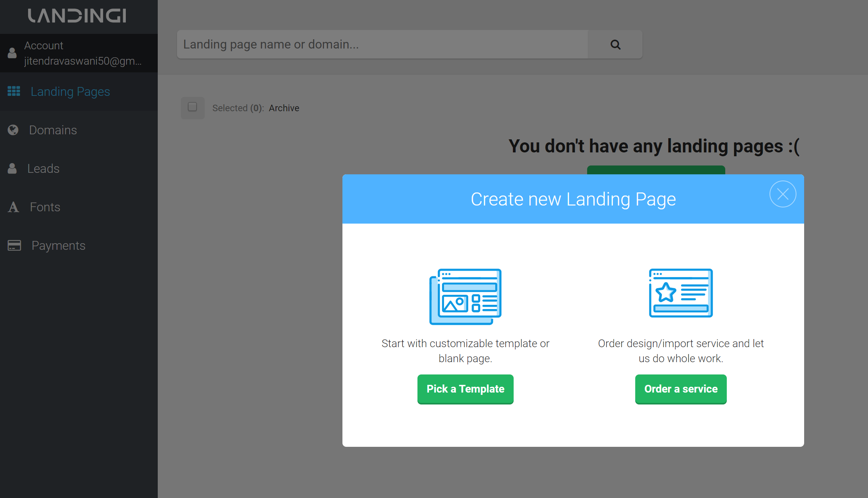The width and height of the screenshot is (868, 498).
Task: Click Order a service button
Action: [x=681, y=389]
